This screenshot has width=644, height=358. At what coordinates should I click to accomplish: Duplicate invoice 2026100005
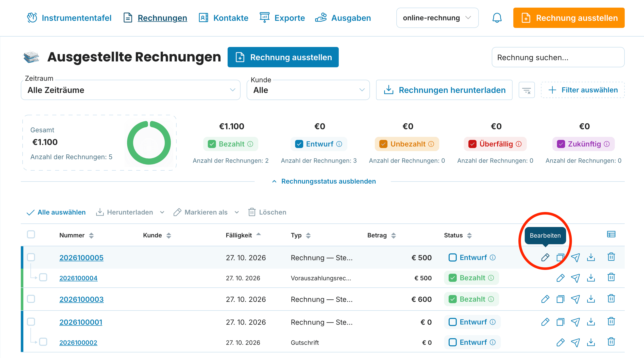tap(560, 257)
